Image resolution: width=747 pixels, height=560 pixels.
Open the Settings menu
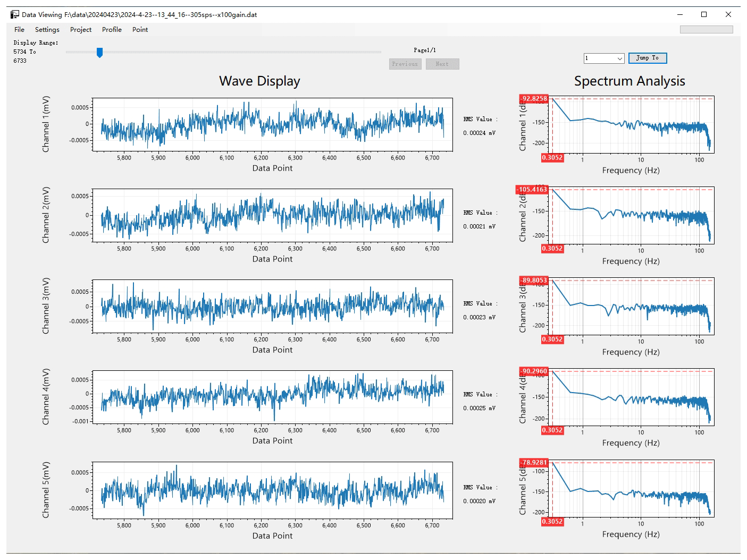tap(47, 30)
